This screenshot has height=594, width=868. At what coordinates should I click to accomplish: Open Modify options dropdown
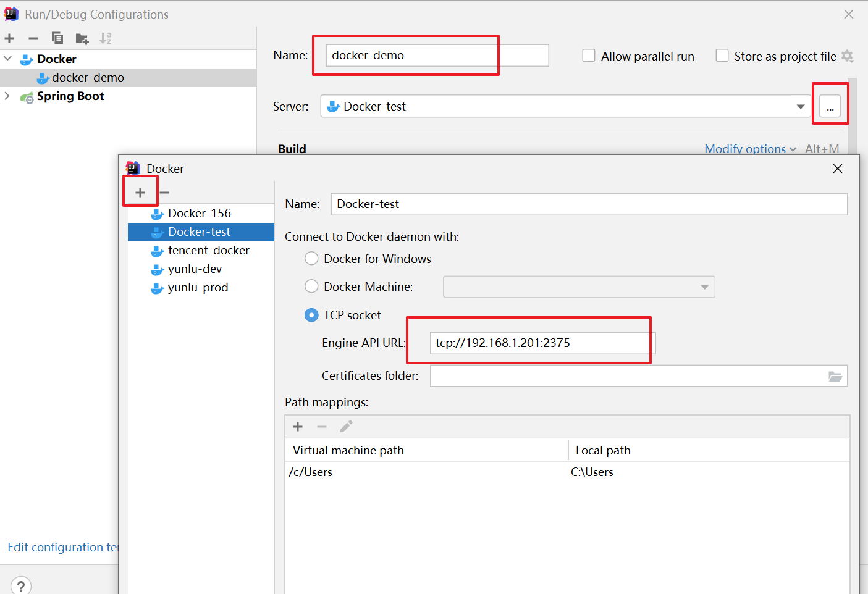pos(751,149)
